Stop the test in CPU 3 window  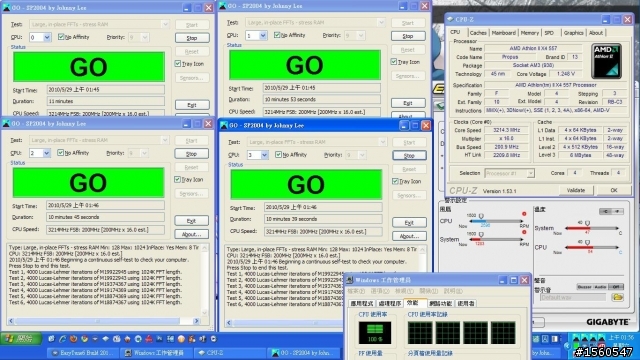[409, 156]
